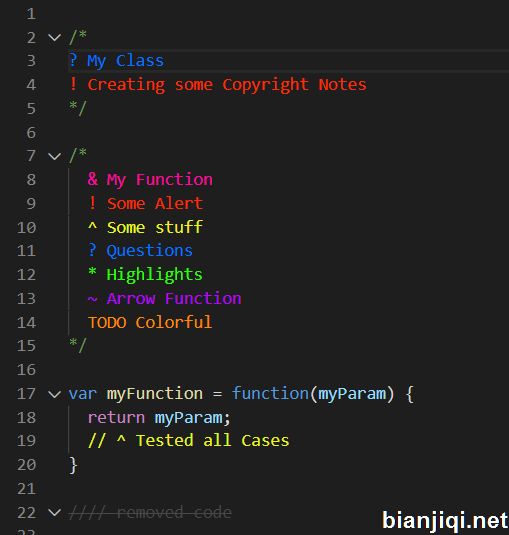Collapse the comment block starting at line 2
This screenshot has height=535, width=509.
55,37
